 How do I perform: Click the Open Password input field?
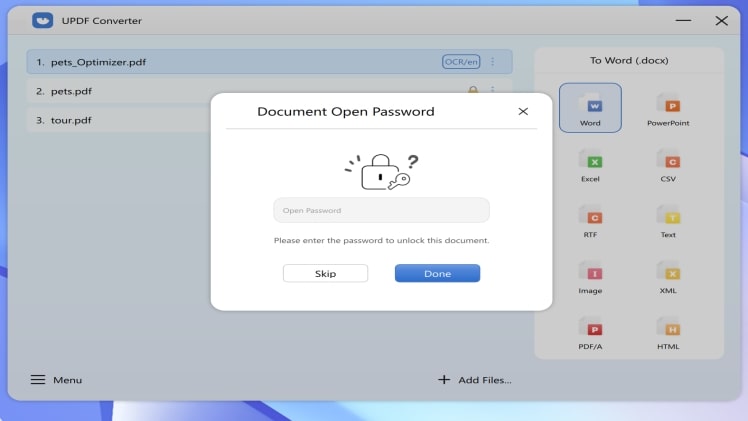pyautogui.click(x=381, y=210)
